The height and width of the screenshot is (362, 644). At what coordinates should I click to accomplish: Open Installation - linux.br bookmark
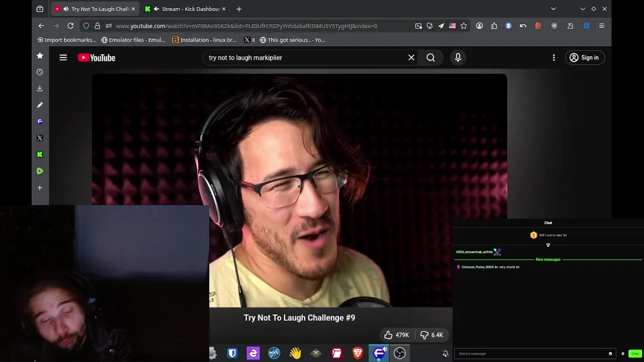click(204, 40)
